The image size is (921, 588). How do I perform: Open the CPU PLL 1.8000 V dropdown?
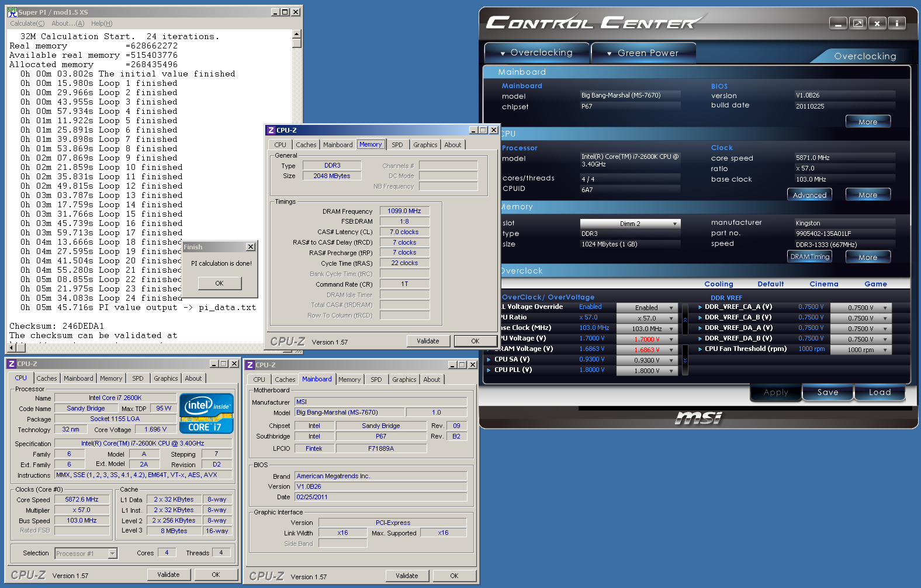[648, 371]
